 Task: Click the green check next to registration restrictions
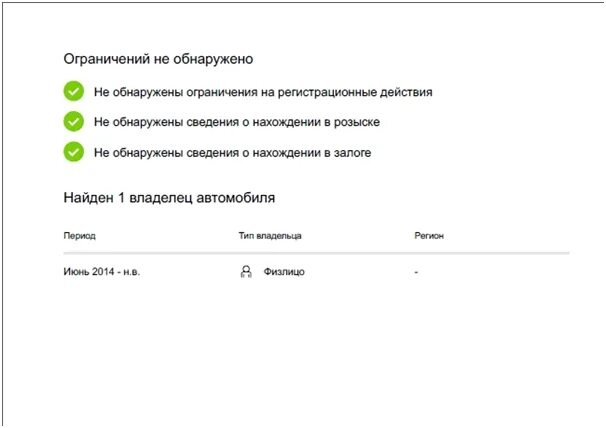[73, 91]
